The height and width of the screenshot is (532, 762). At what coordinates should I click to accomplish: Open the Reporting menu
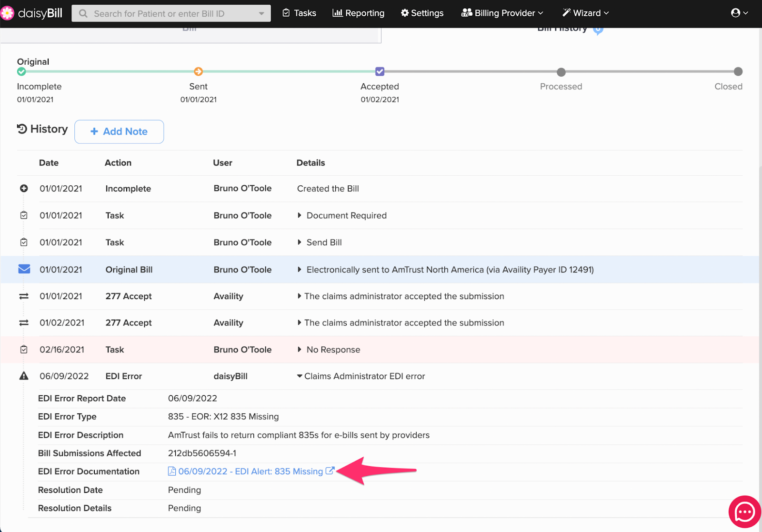[359, 13]
